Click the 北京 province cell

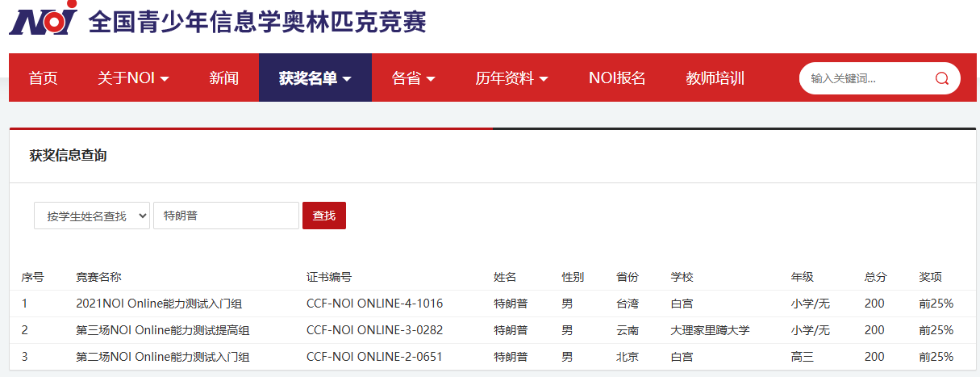pos(628,357)
